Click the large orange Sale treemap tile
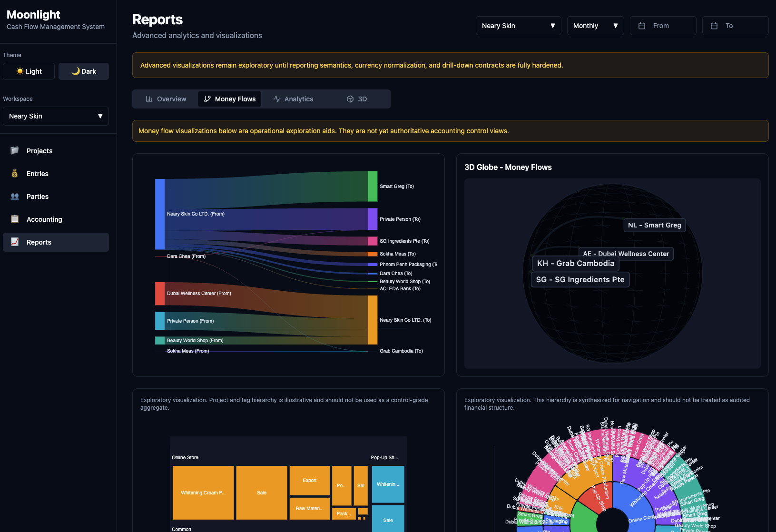776x532 pixels. (262, 493)
